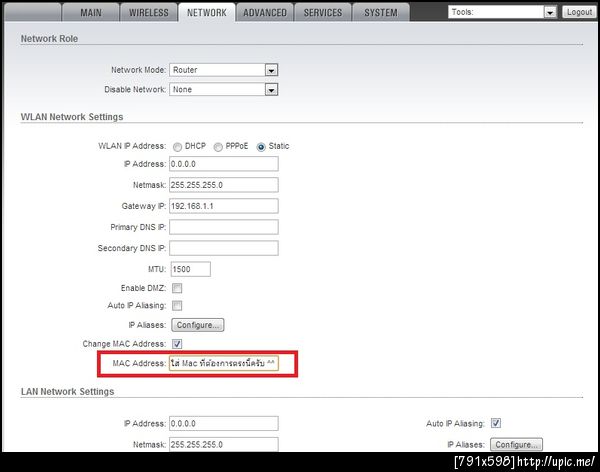The height and width of the screenshot is (472, 600).
Task: Click the Logout button
Action: [x=579, y=12]
